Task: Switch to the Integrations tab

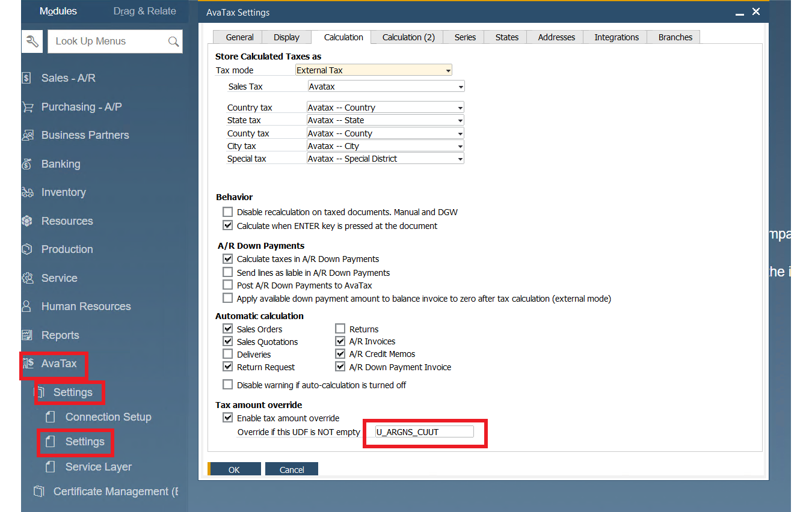Action: click(617, 37)
